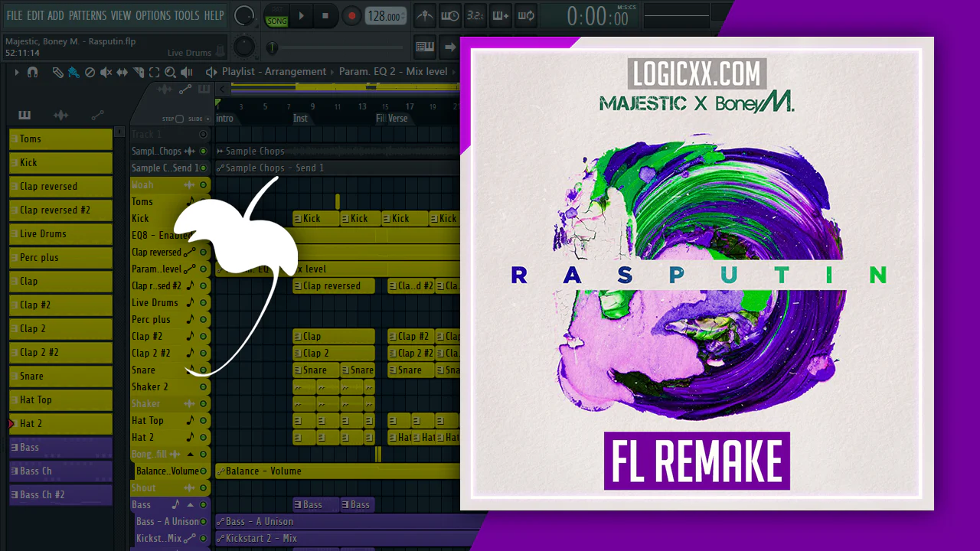980x551 pixels.
Task: Toggle mute on Sampl..Chops track
Action: point(203,152)
